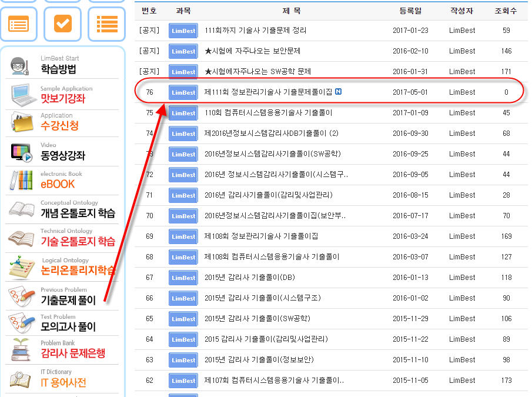Open 기출문제 풀이 menu item
The width and height of the screenshot is (532, 397).
pyautogui.click(x=69, y=300)
